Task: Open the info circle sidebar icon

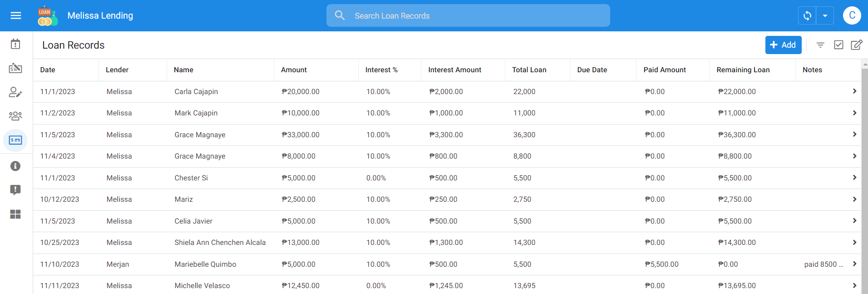Action: click(x=15, y=166)
